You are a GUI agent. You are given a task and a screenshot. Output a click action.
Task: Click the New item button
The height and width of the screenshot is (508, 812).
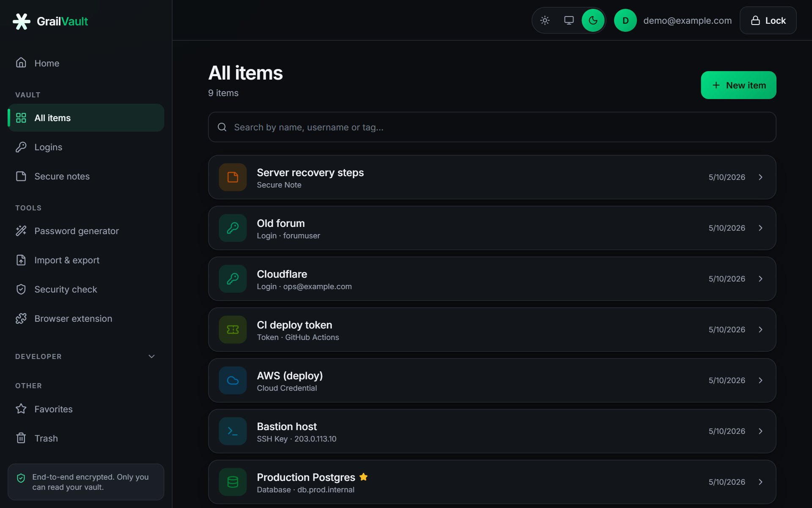point(738,85)
